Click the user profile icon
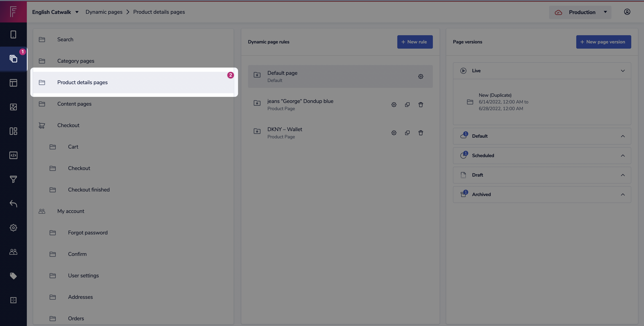Viewport: 644px width, 326px height. pyautogui.click(x=627, y=12)
